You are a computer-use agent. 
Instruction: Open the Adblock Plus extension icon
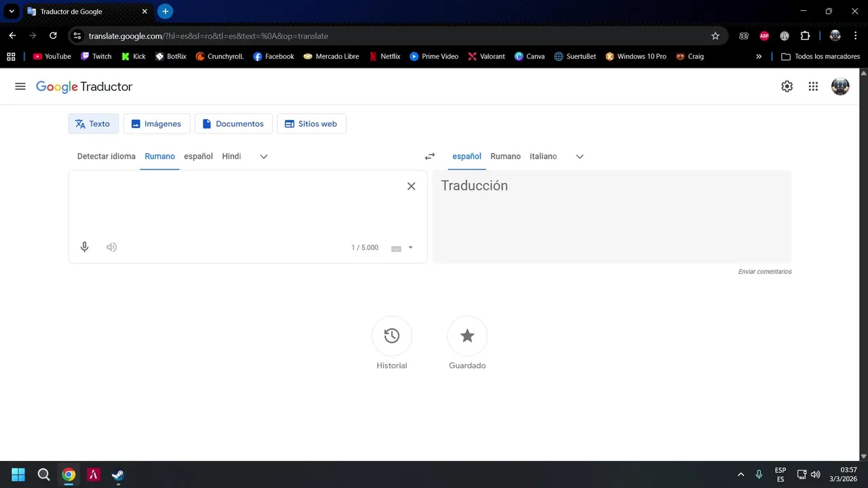764,36
